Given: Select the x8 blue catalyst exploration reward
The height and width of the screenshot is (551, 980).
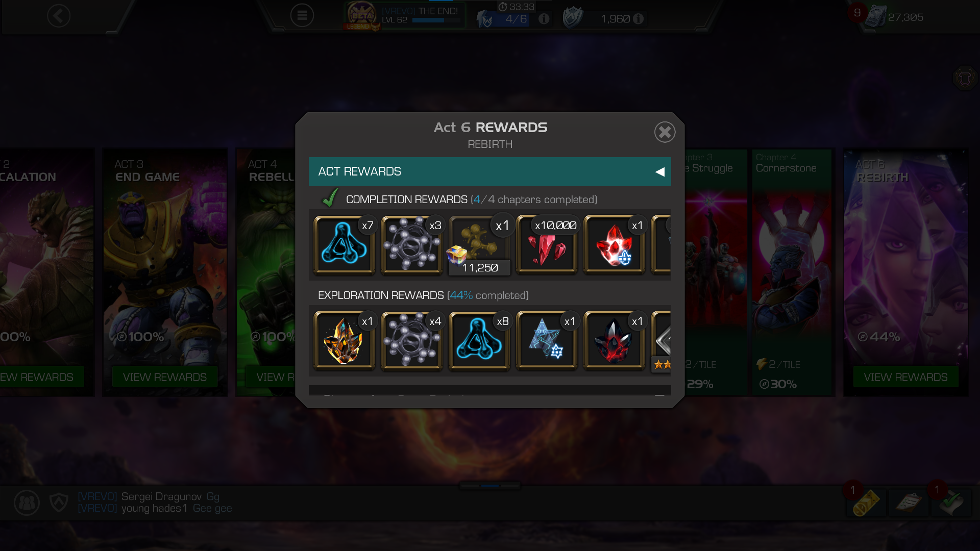Looking at the screenshot, I should tap(479, 340).
